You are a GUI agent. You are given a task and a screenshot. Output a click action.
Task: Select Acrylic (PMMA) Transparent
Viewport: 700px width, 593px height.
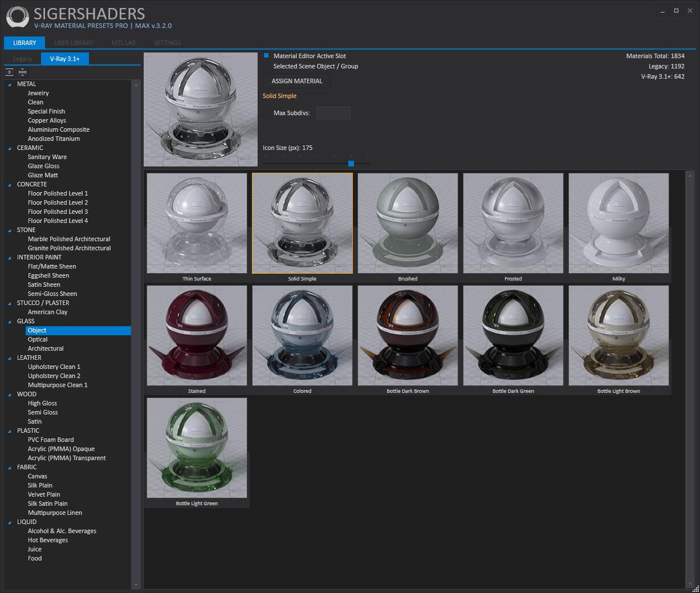coord(67,458)
